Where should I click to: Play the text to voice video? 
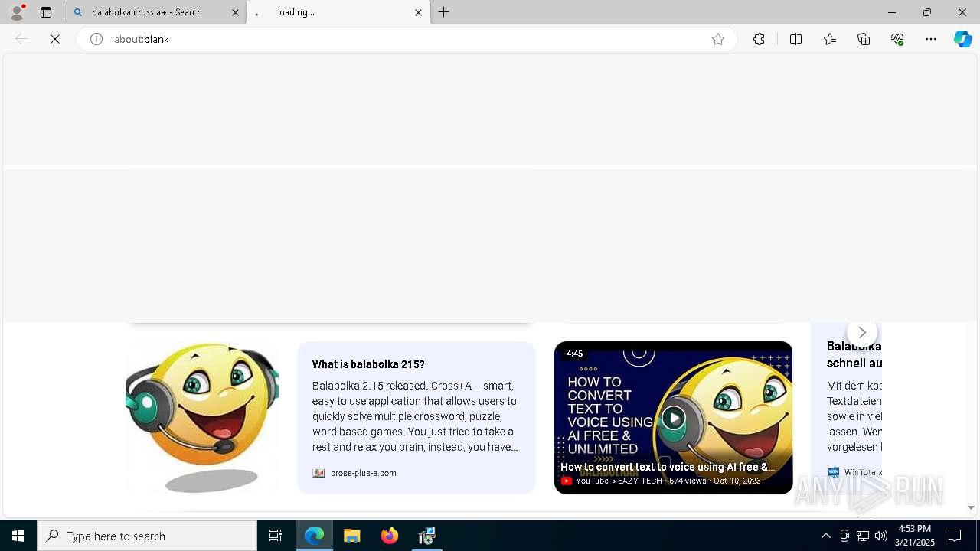point(674,418)
